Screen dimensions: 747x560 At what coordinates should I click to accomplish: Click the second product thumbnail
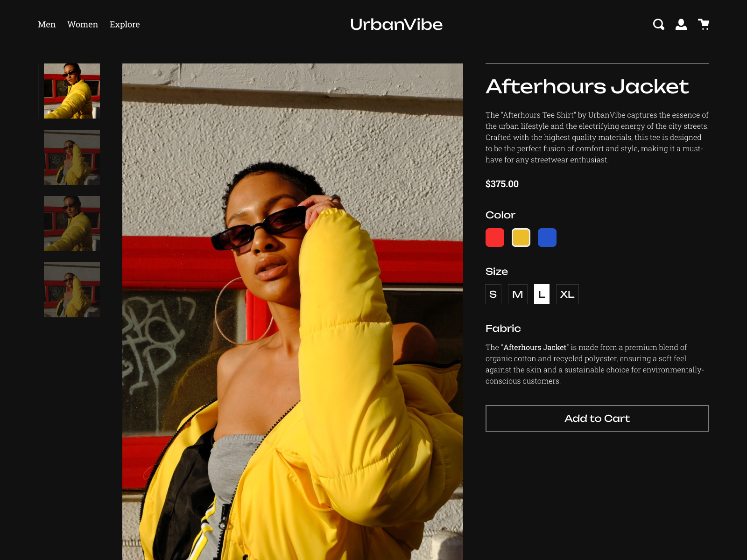[x=71, y=157]
